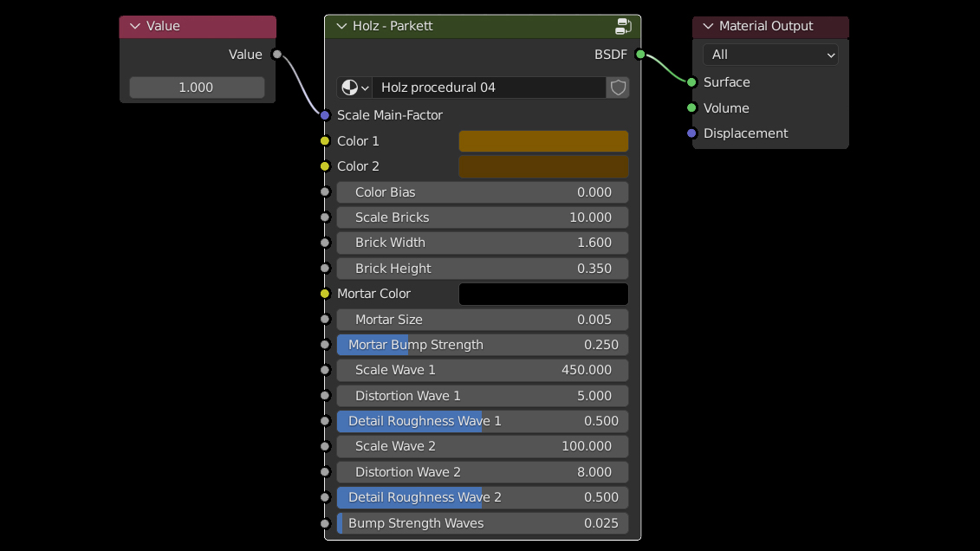Toggle the fake user shield icon
The height and width of the screenshot is (551, 980).
point(618,88)
